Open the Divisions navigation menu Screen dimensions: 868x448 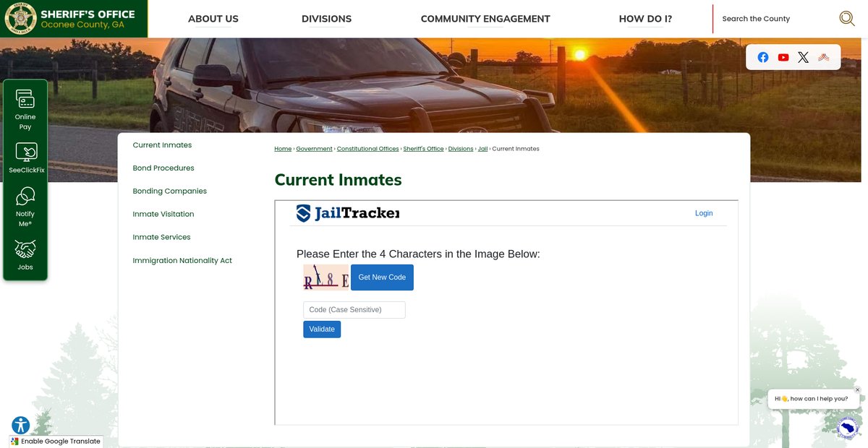[x=326, y=19]
